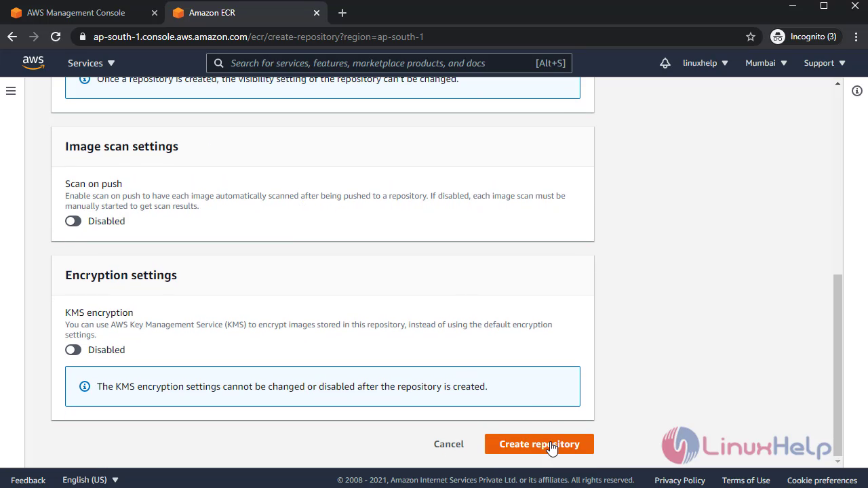
Task: Open the Mumbai region dropdown
Action: coord(766,63)
